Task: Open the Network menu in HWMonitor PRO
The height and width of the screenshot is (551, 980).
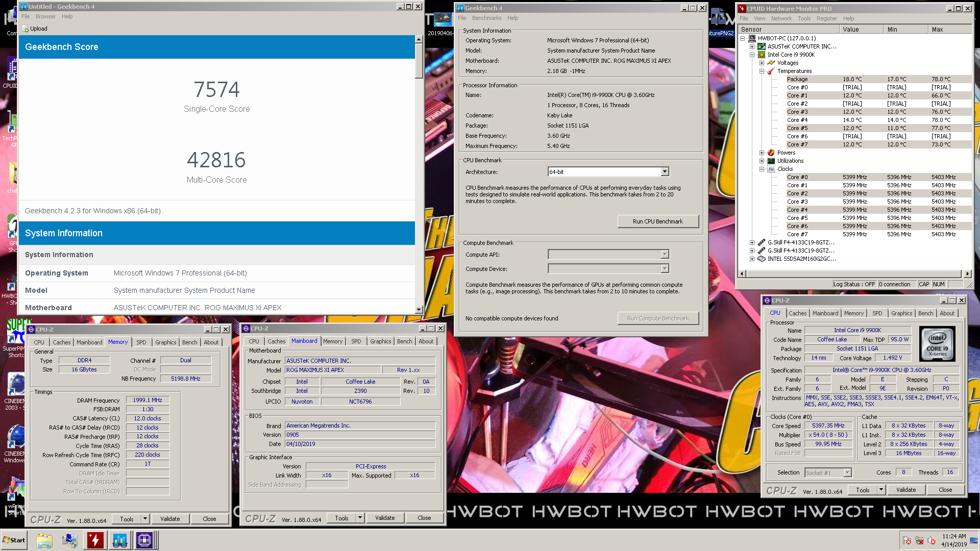Action: [781, 18]
